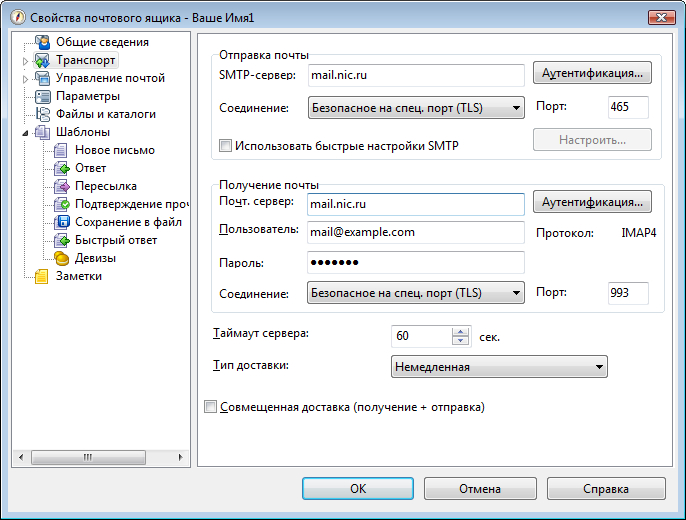Image resolution: width=686 pixels, height=520 pixels.
Task: Open the SMTP Соединение dropdown
Action: (416, 108)
